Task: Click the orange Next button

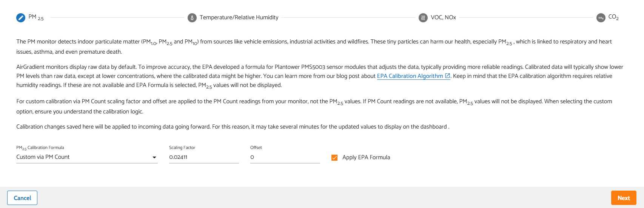Action: click(x=624, y=198)
